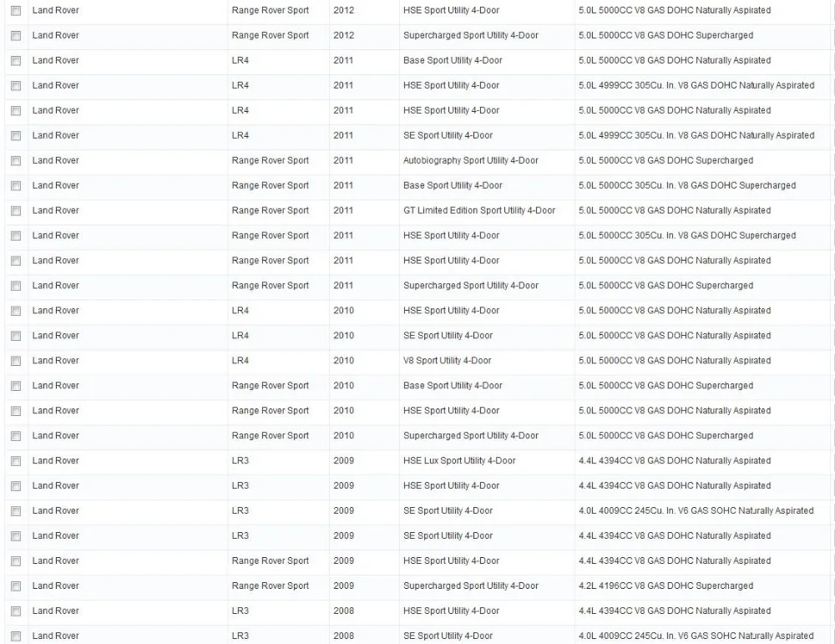Click 'HSE Sport Utility 4-Door' in 2011 Range Rover Sport Naturally Aspirated row
The image size is (835, 644).
pyautogui.click(x=451, y=261)
